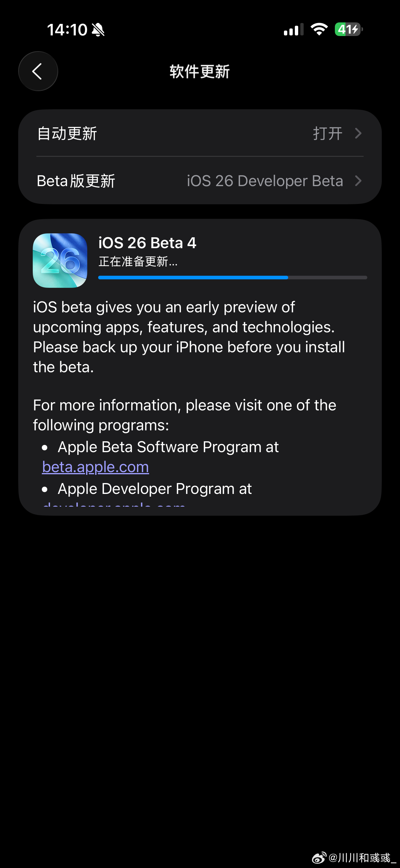
Task: Open the beta.apple.com link
Action: click(95, 467)
